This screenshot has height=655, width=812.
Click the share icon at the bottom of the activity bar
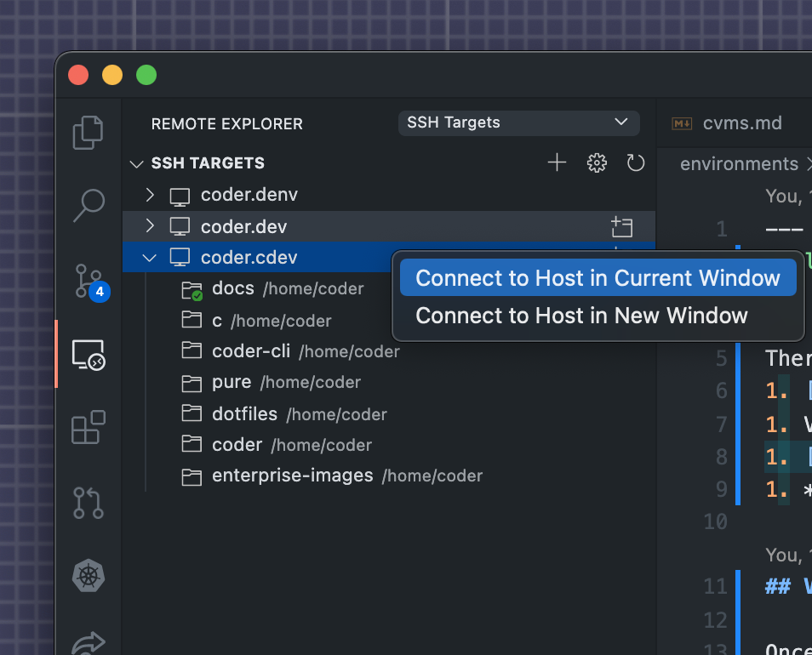[x=88, y=642]
